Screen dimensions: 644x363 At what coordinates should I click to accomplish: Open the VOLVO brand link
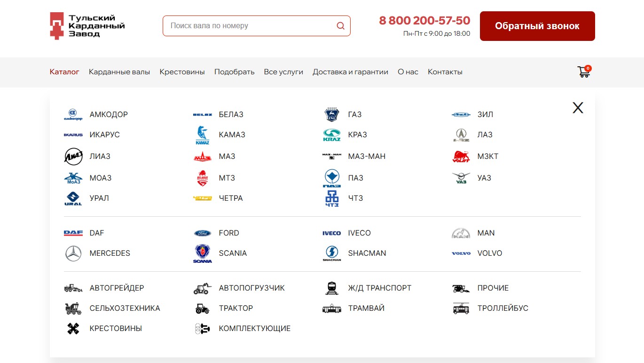[489, 253]
